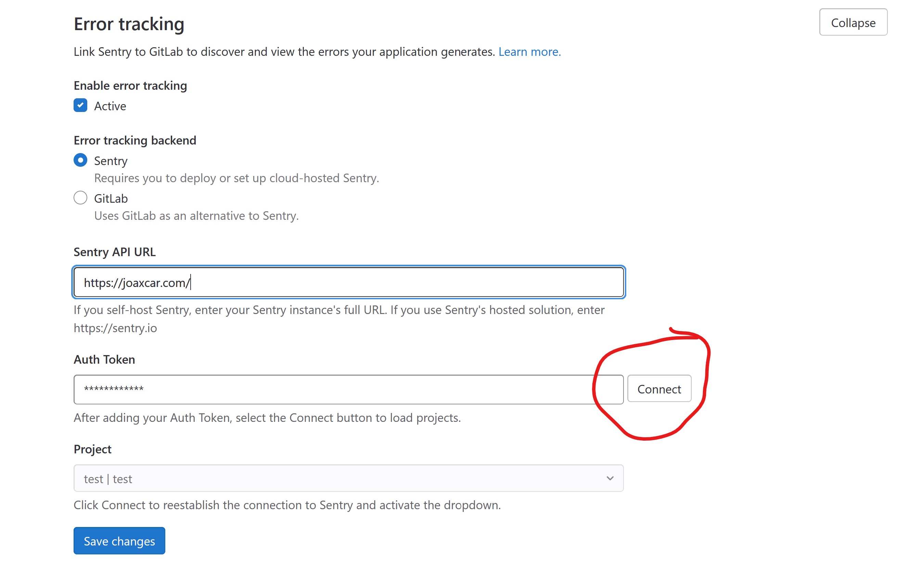The width and height of the screenshot is (924, 565).
Task: Open the Project dropdown
Action: (x=348, y=478)
